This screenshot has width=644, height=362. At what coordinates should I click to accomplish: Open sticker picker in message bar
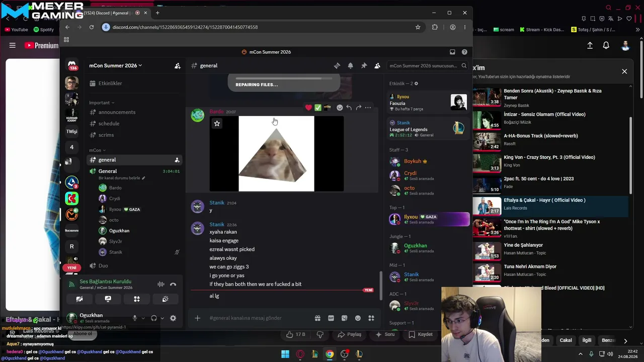tap(344, 318)
